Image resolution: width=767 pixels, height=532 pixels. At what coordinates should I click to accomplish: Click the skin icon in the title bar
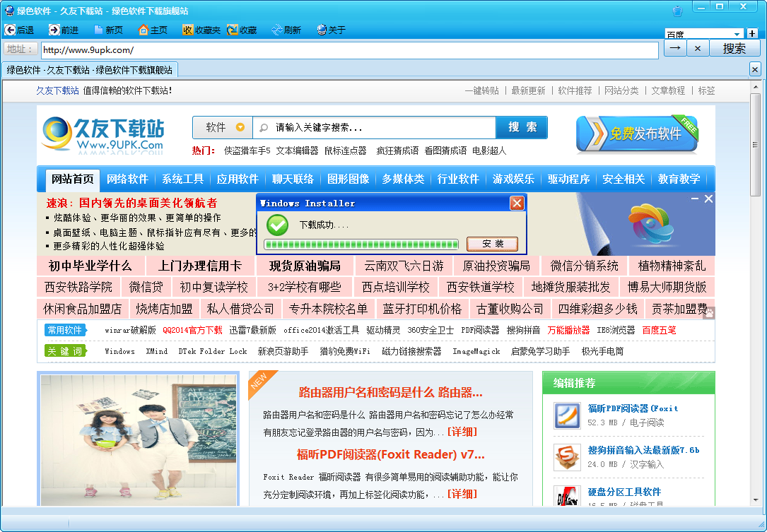tap(677, 11)
